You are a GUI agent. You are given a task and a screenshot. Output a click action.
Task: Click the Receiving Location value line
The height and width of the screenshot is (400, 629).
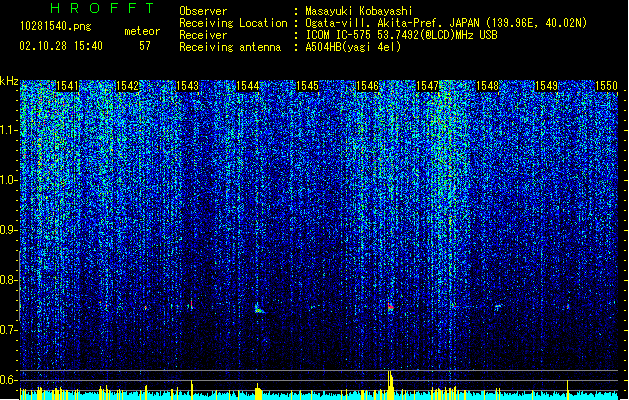point(446,23)
